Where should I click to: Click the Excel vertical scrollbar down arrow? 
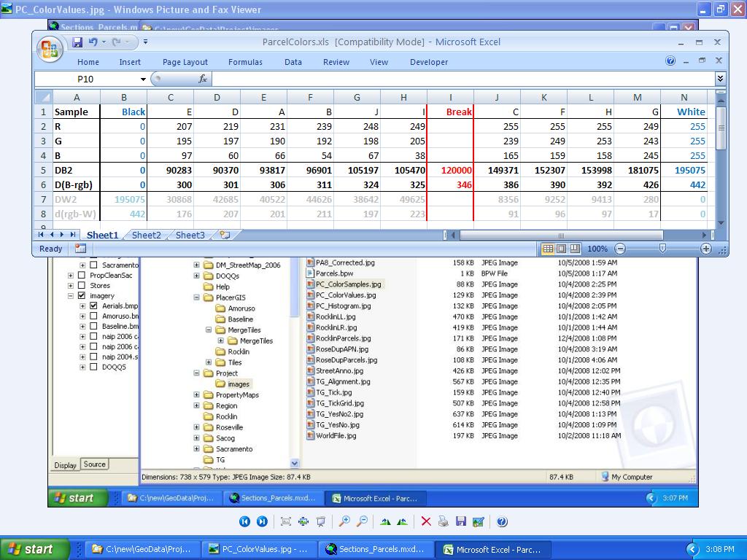click(x=721, y=222)
